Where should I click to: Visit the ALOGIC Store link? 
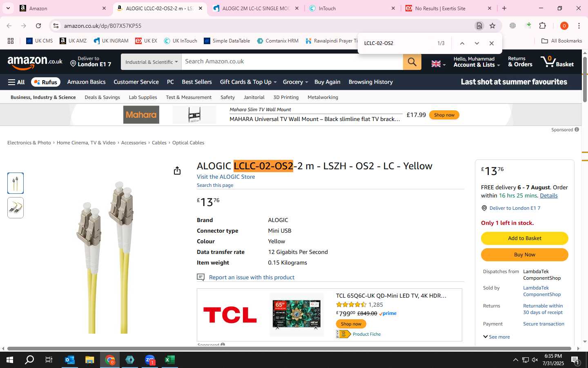click(x=226, y=177)
